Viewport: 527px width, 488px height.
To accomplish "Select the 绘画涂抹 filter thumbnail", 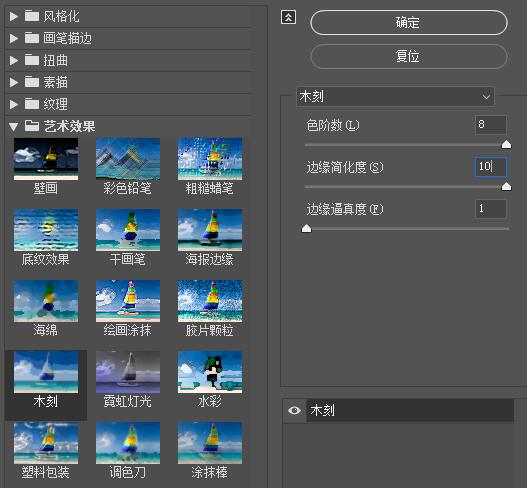I will click(128, 301).
